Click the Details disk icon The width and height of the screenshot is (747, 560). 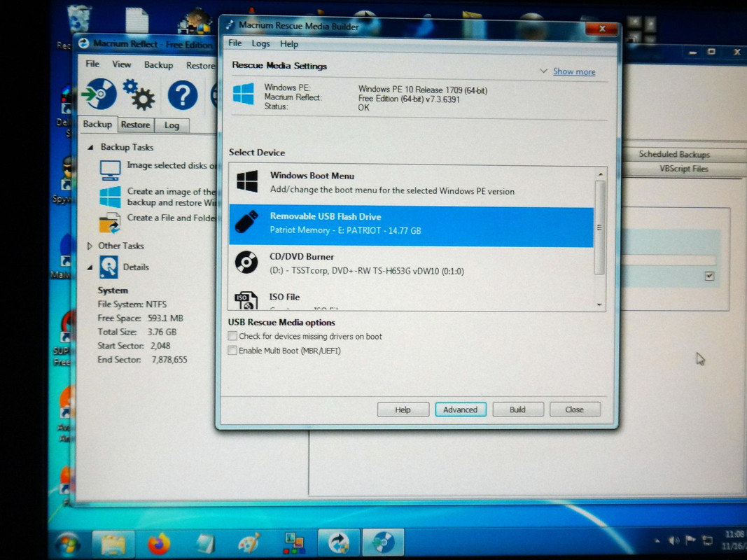coord(109,267)
